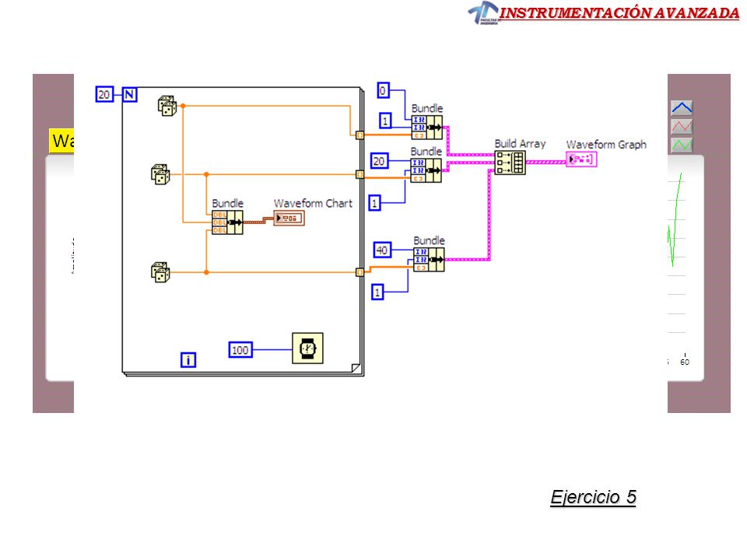The image size is (747, 560).
Task: Click the blue plot legend icon
Action: click(x=682, y=107)
